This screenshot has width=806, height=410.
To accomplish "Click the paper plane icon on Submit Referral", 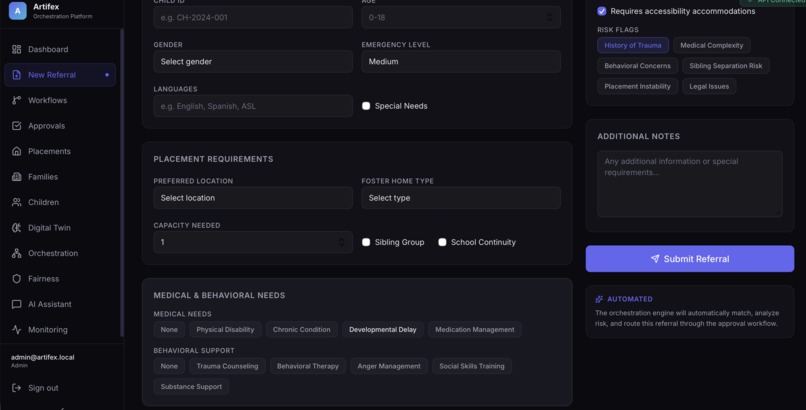I will tap(655, 259).
